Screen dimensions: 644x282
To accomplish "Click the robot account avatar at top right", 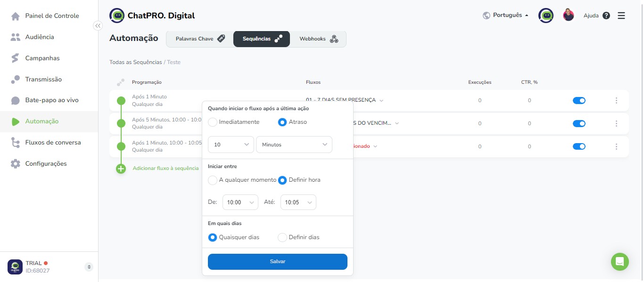I will 546,16.
